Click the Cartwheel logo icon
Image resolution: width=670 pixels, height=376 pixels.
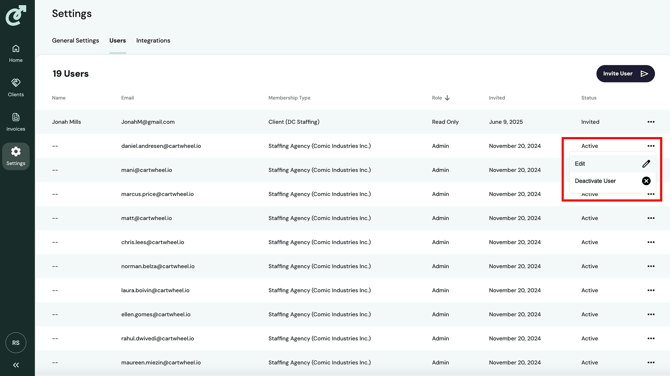click(16, 15)
